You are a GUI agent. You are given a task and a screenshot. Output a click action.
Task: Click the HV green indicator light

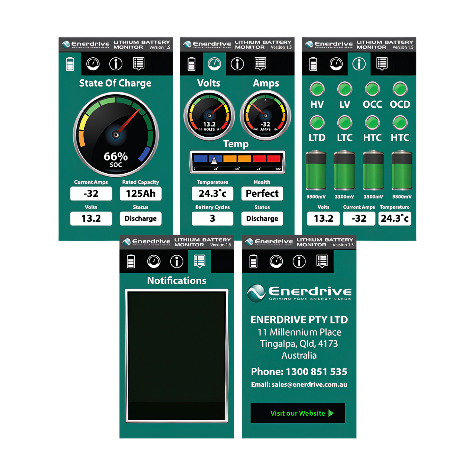pyautogui.click(x=317, y=89)
